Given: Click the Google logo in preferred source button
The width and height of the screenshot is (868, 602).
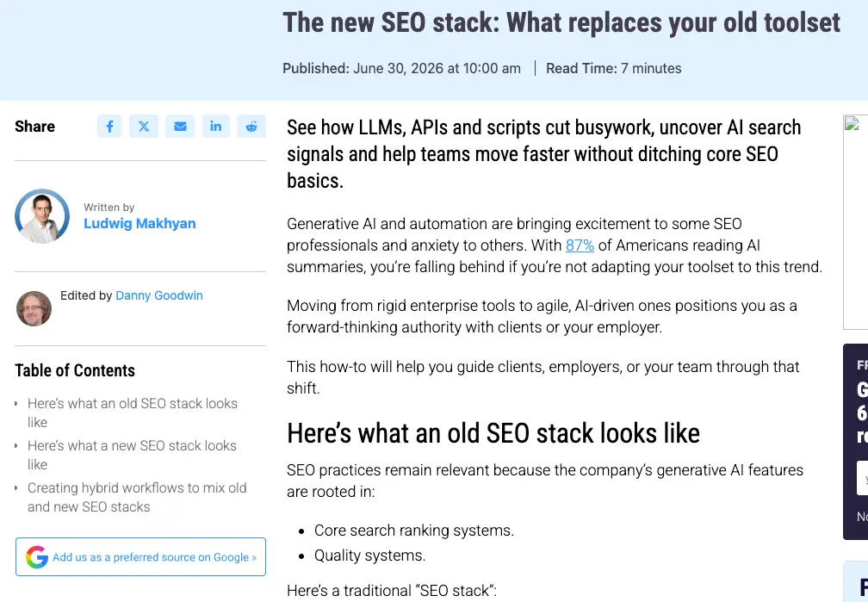Looking at the screenshot, I should 36,556.
